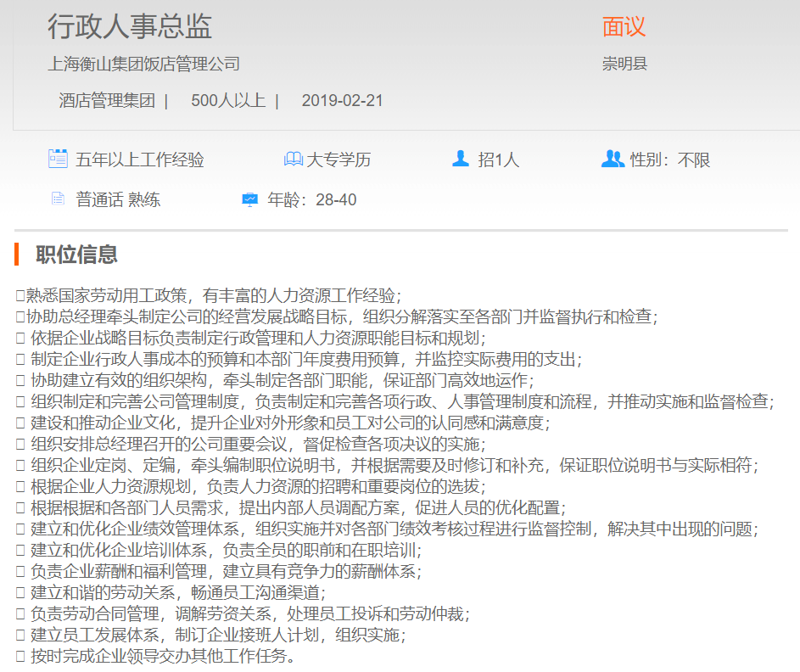Click the first duty line 熟悉国家劳动用工政策

pyautogui.click(x=212, y=295)
